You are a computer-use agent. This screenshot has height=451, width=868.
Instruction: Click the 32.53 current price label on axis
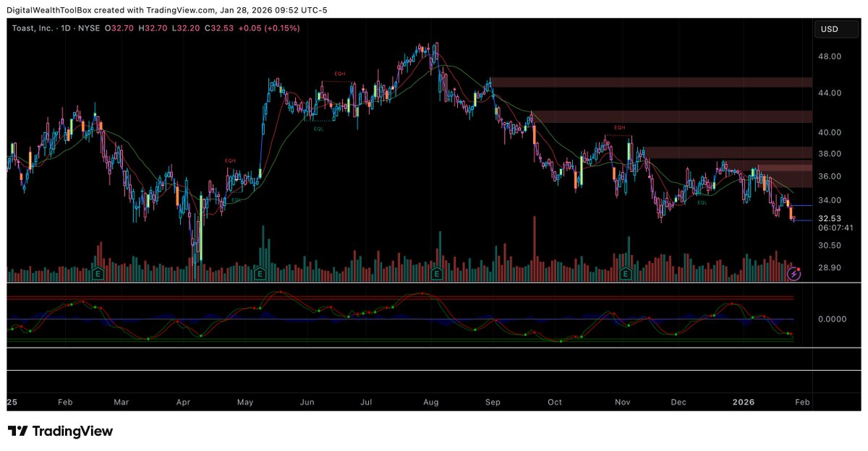point(830,218)
